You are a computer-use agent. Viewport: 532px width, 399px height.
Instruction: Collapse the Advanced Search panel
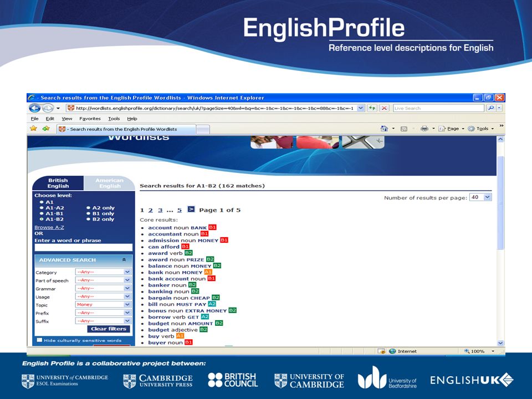coord(124,259)
